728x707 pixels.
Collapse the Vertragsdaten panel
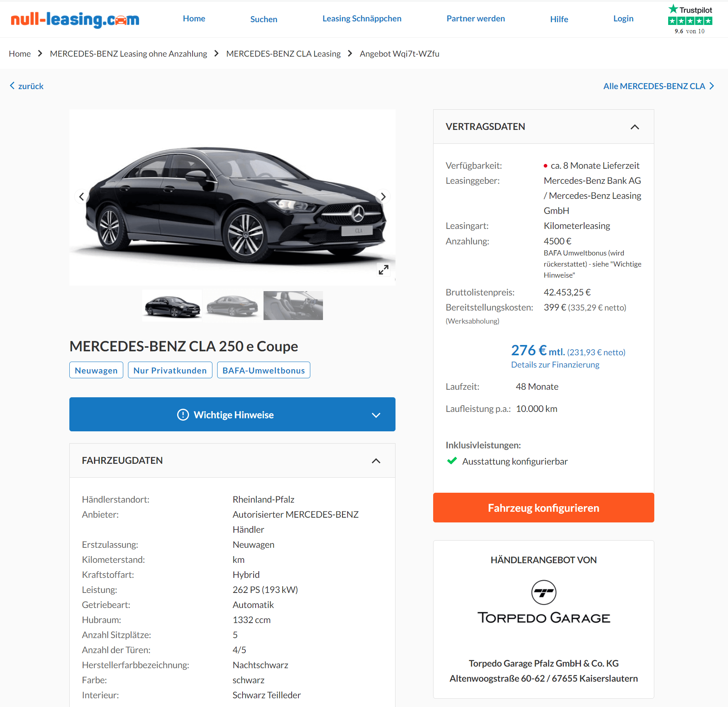[x=634, y=127]
